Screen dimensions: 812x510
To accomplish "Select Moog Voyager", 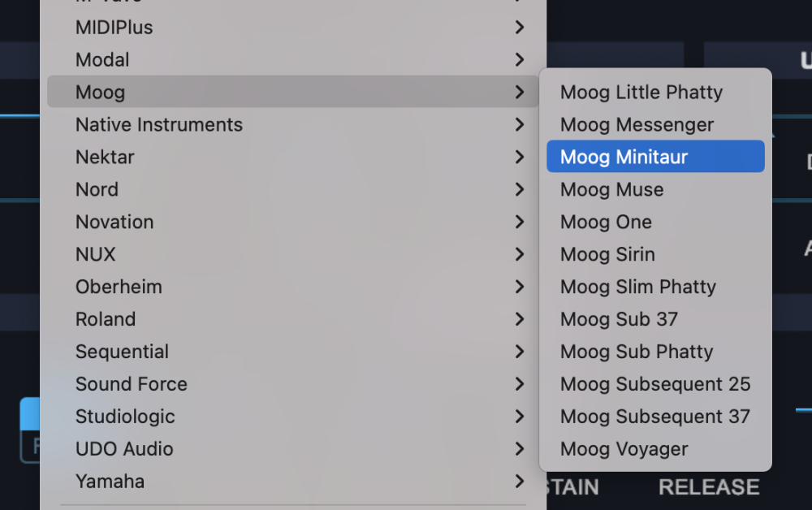I will (624, 449).
